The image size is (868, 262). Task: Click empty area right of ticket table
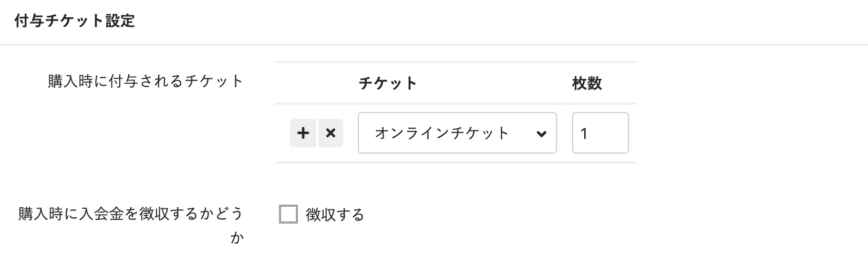click(x=746, y=121)
